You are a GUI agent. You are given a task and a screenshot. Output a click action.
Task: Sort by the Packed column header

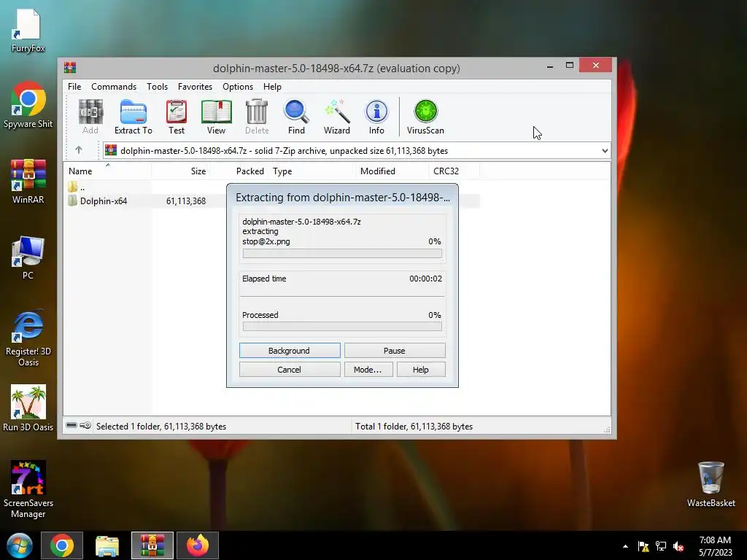239,171
